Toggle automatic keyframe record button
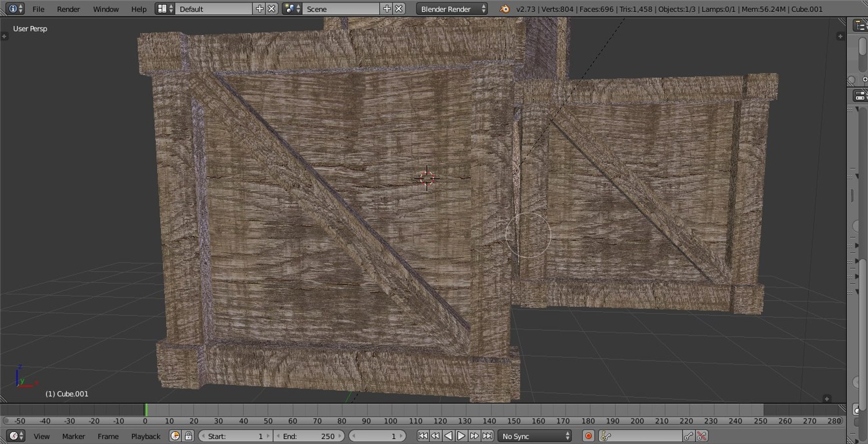 pos(588,436)
